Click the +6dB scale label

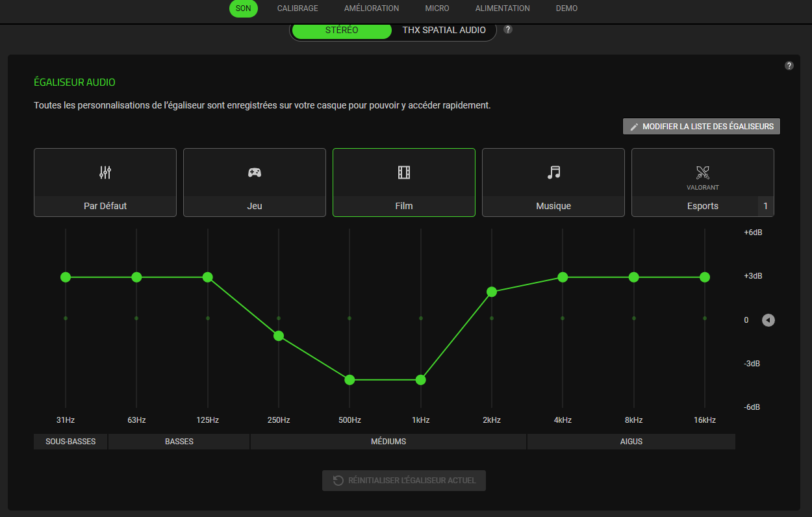click(x=753, y=233)
